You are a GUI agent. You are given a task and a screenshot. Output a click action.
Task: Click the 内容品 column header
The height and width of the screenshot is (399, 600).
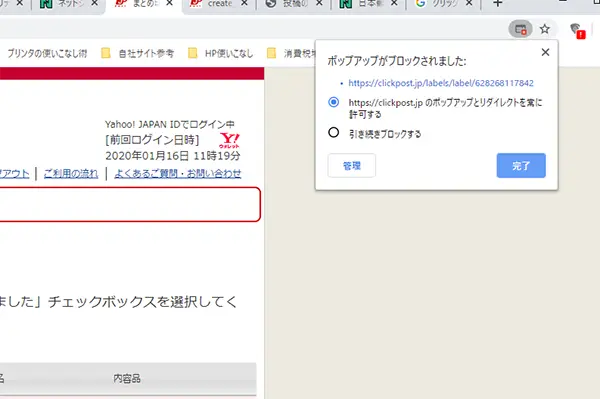pyautogui.click(x=127, y=379)
